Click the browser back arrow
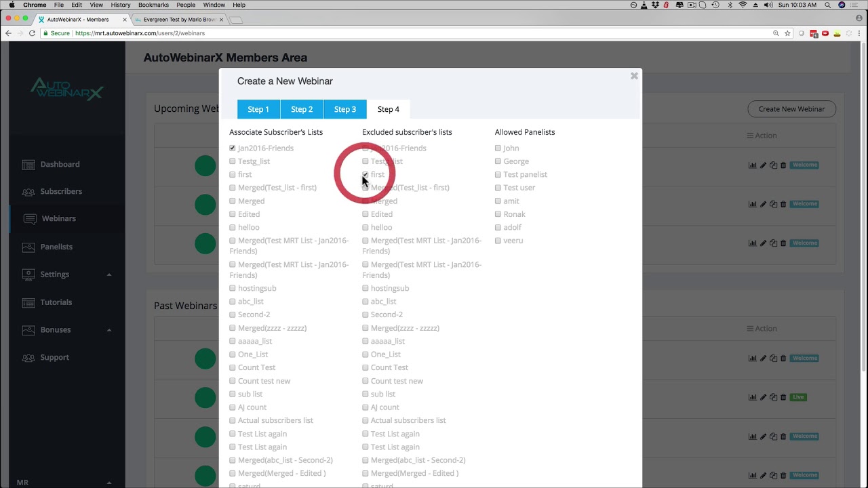 pos(8,33)
